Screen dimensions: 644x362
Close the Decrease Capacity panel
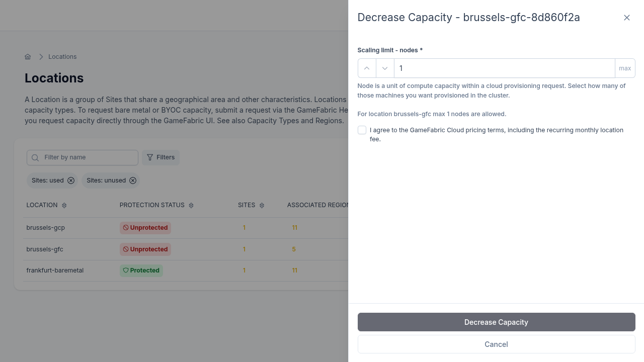click(x=627, y=18)
